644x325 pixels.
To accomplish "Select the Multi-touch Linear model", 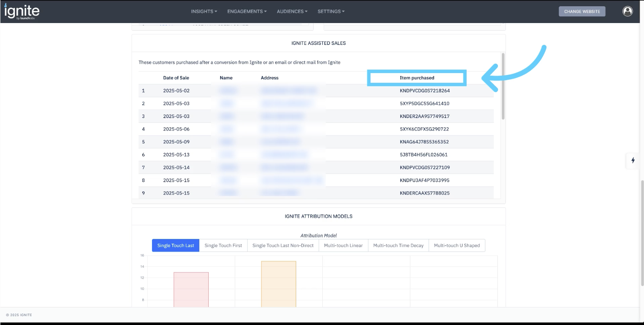I will pos(343,245).
